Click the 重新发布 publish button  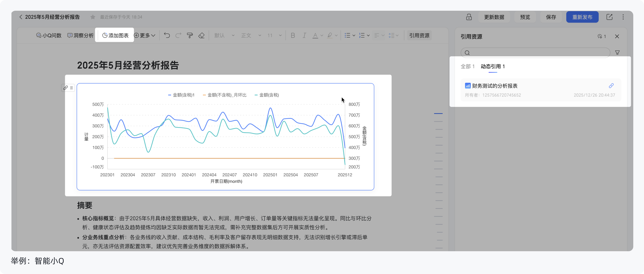click(582, 17)
